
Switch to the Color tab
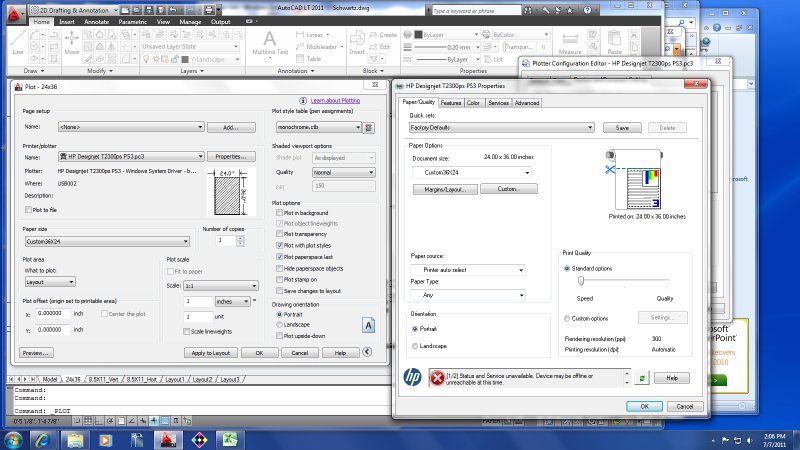(474, 103)
